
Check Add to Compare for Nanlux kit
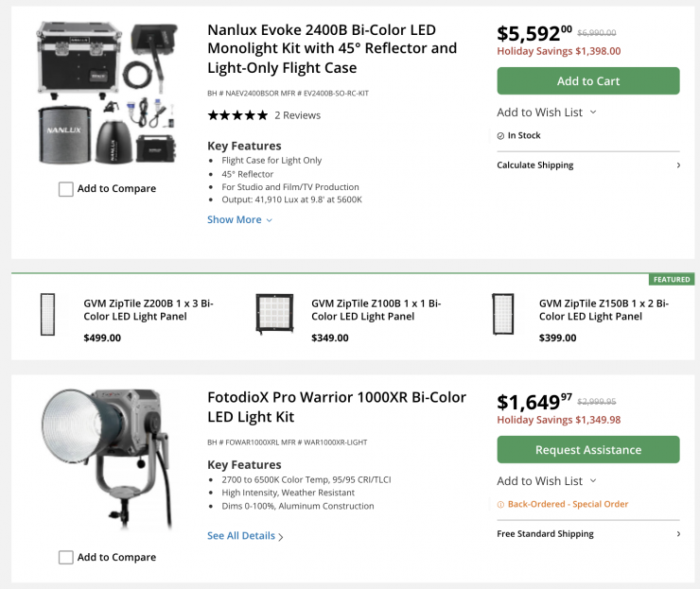point(66,189)
